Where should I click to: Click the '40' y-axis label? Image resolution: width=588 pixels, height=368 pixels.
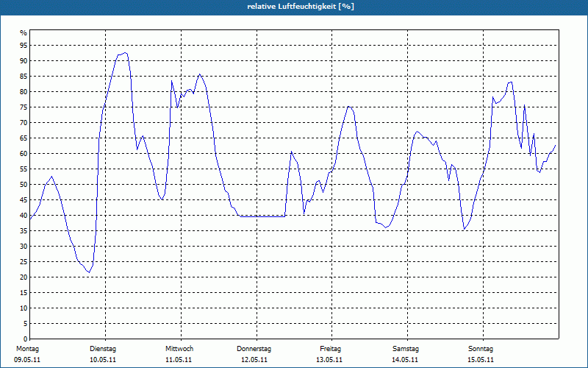click(24, 215)
